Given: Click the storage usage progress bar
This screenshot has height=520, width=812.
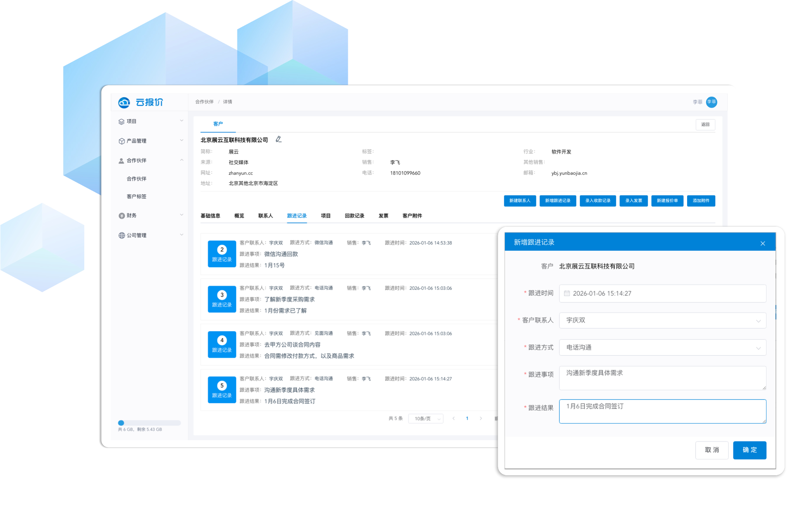Looking at the screenshot, I should (149, 423).
